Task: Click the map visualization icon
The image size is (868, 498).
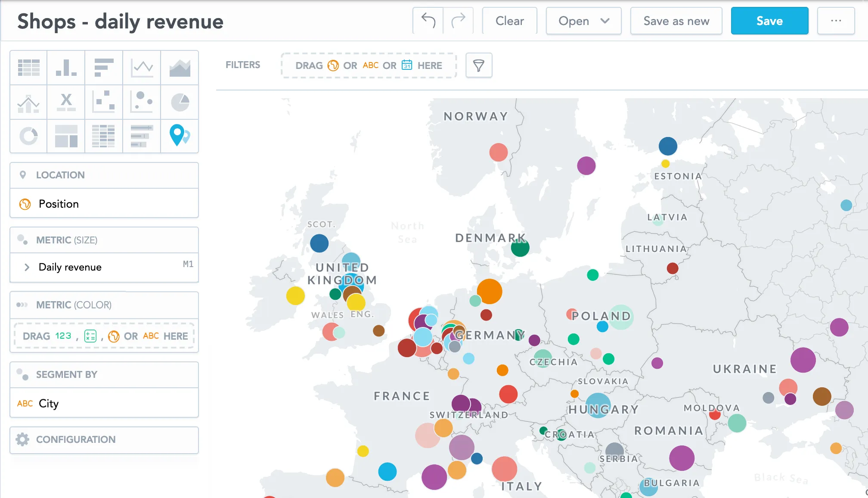Action: (180, 137)
